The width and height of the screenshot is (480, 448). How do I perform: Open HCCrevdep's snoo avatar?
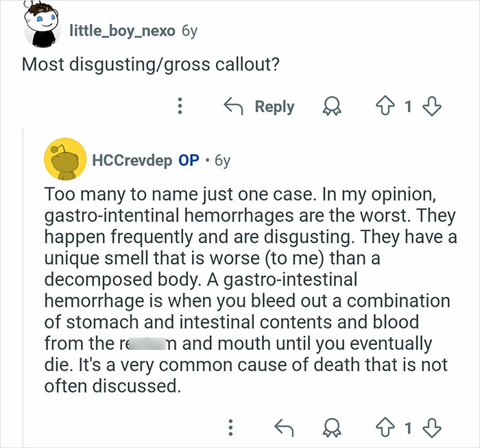[x=64, y=161]
